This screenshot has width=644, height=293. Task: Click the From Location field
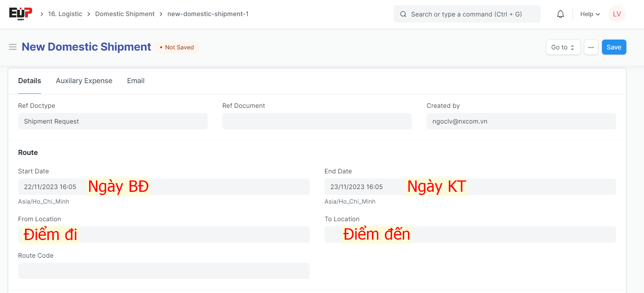click(196, 235)
